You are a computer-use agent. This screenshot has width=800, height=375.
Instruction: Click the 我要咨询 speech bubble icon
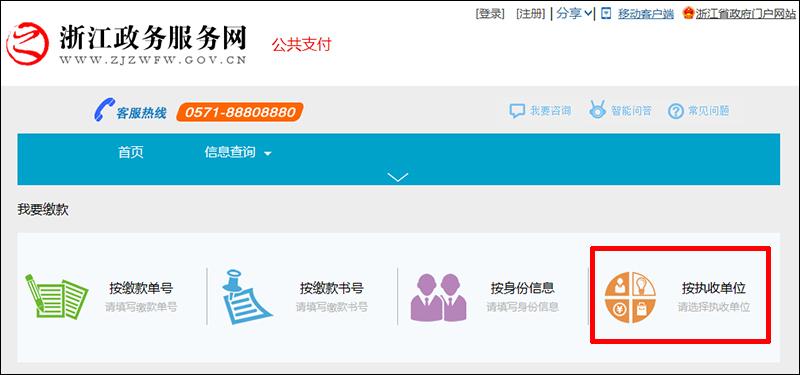coord(517,111)
